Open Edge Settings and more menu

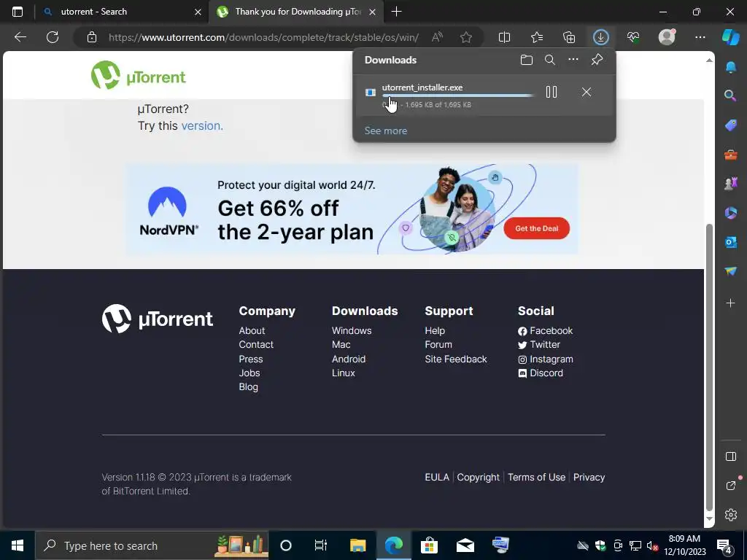(x=700, y=37)
